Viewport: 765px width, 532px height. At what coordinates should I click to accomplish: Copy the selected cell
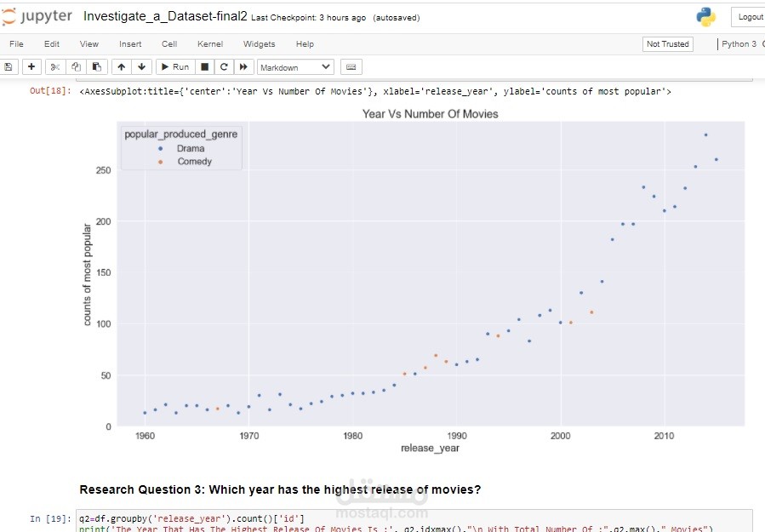(77, 66)
